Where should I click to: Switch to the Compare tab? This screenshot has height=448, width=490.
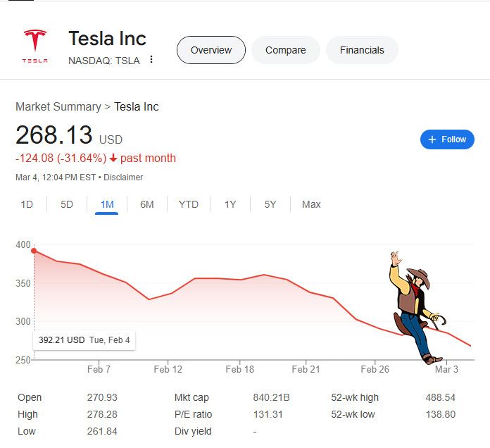[285, 50]
